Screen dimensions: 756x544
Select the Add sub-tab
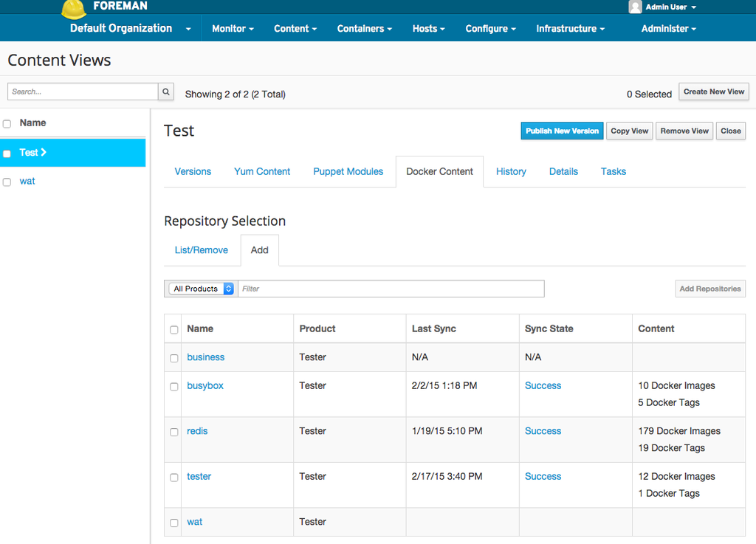(x=259, y=250)
